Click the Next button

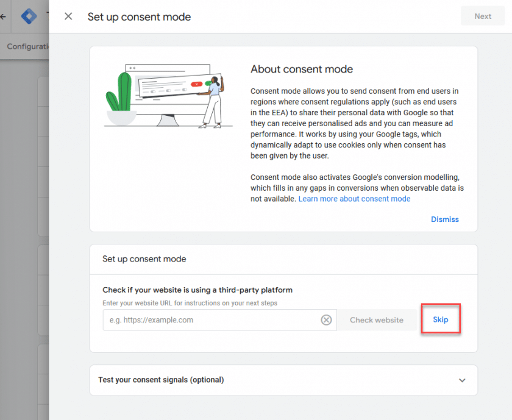483,16
